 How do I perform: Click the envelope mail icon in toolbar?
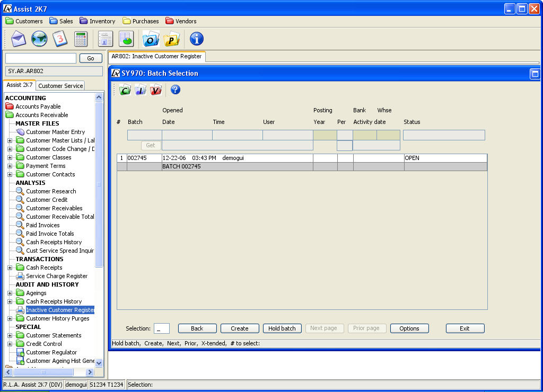[x=19, y=39]
